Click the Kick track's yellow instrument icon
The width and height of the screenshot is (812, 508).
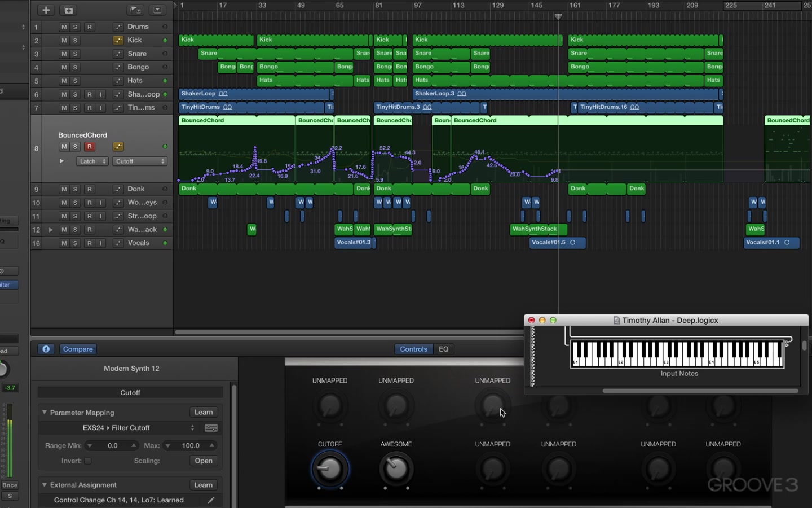coord(118,40)
